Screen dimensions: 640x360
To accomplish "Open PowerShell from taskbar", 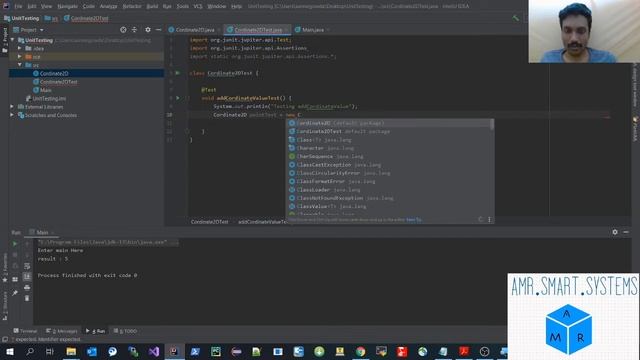I will (x=195, y=351).
